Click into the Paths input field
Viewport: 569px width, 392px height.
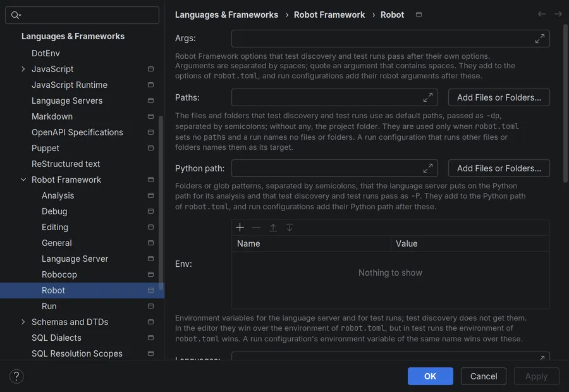[x=334, y=97]
